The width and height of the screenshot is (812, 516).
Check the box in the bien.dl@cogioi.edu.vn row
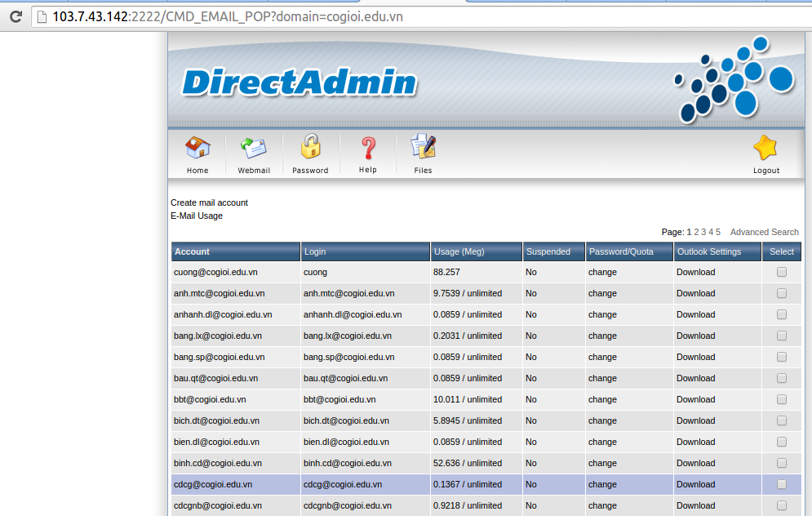click(782, 442)
